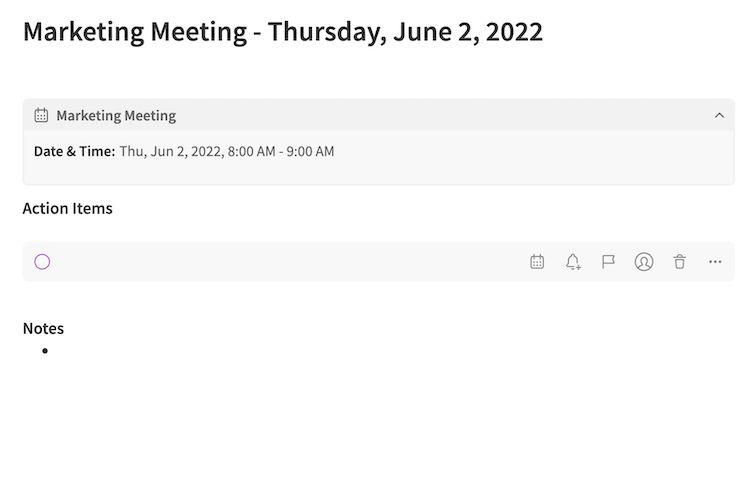Screen dimensions: 750x500
Task: Open the three-dot more options menu
Action: click(x=715, y=262)
